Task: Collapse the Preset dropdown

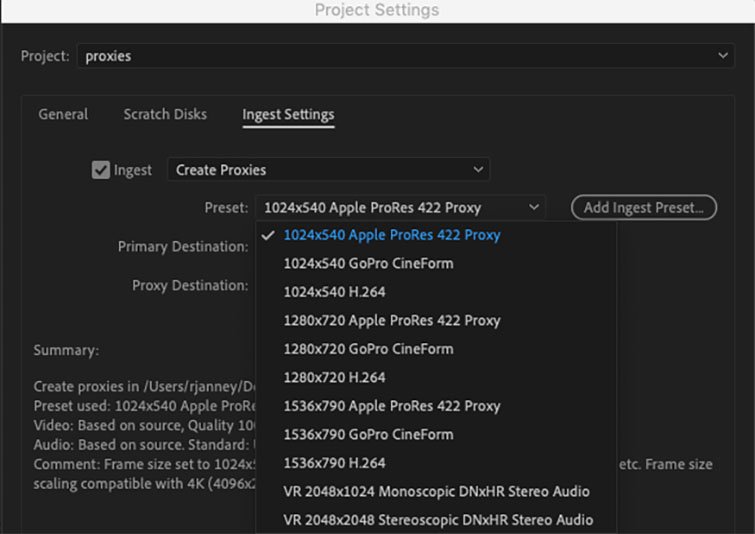Action: (400, 208)
